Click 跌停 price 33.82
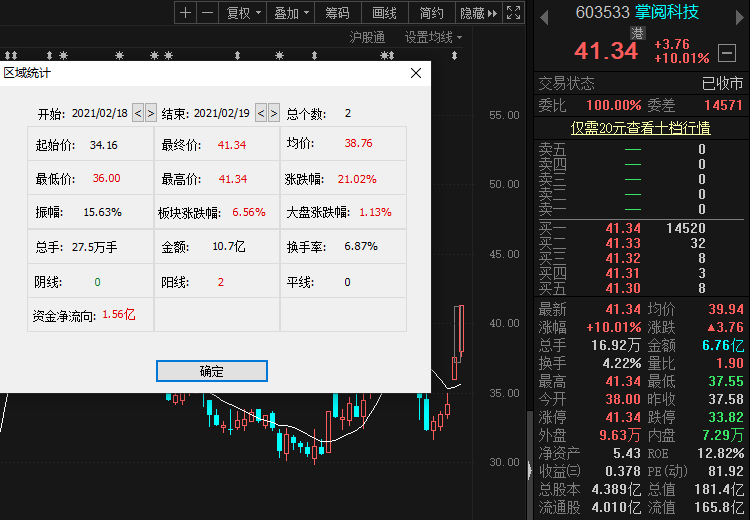Screen dimensions: 750x520 (x=726, y=417)
